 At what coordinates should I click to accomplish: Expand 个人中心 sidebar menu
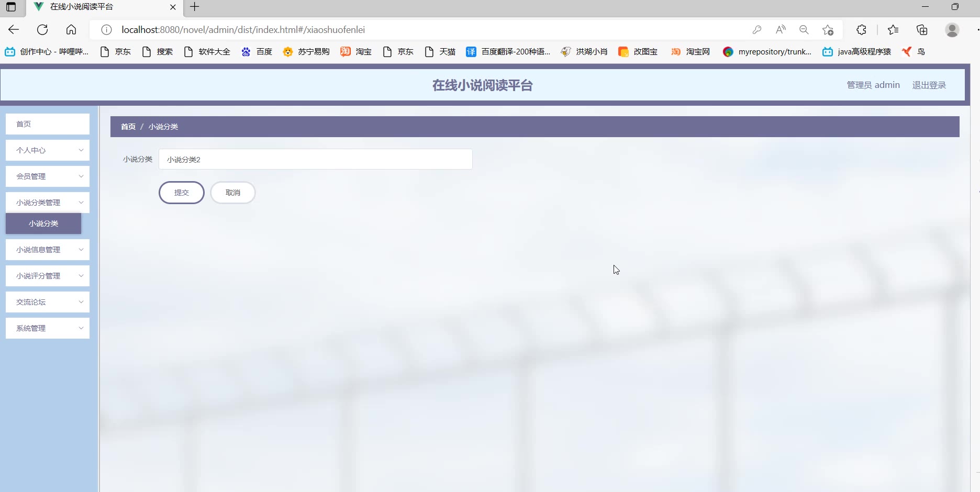coord(48,150)
